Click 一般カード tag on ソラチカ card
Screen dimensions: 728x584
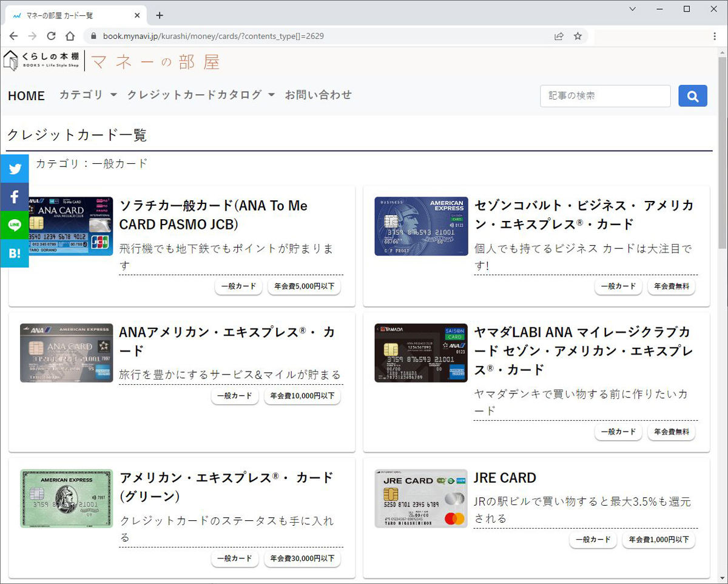click(x=238, y=287)
